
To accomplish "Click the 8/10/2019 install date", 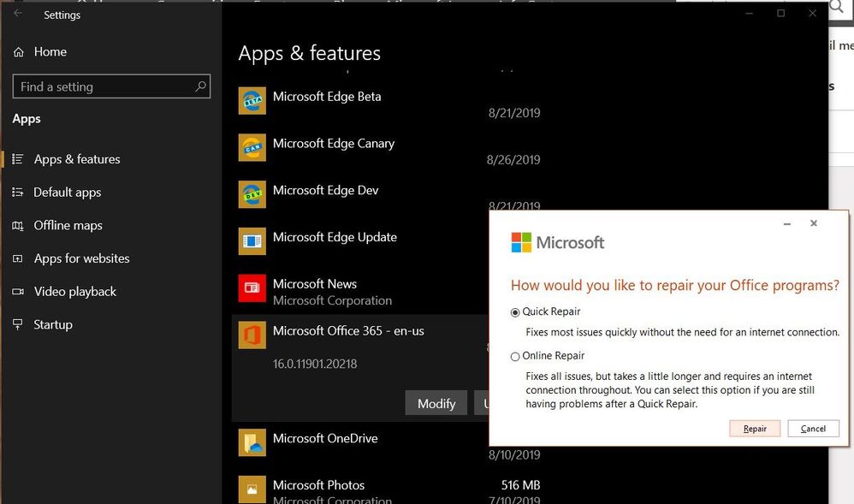I will 514,455.
